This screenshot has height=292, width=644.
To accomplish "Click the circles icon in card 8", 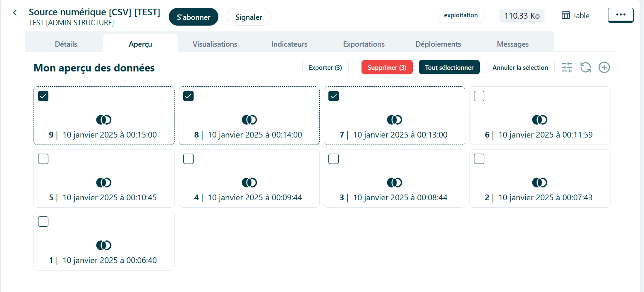I will pos(249,120).
